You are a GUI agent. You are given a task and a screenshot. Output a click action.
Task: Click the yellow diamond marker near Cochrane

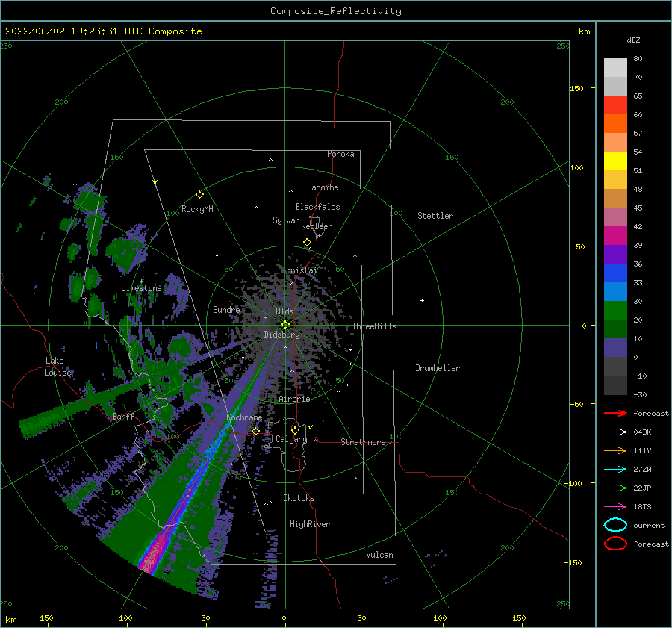tap(256, 431)
